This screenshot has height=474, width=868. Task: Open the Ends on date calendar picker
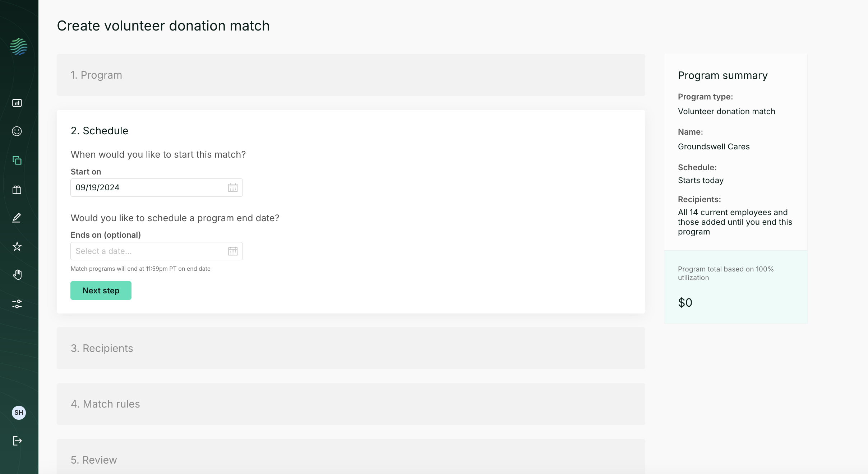click(233, 251)
